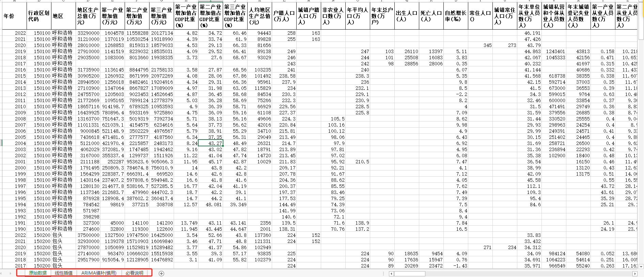Select the 死亡人口(人) header cell

click(x=431, y=16)
